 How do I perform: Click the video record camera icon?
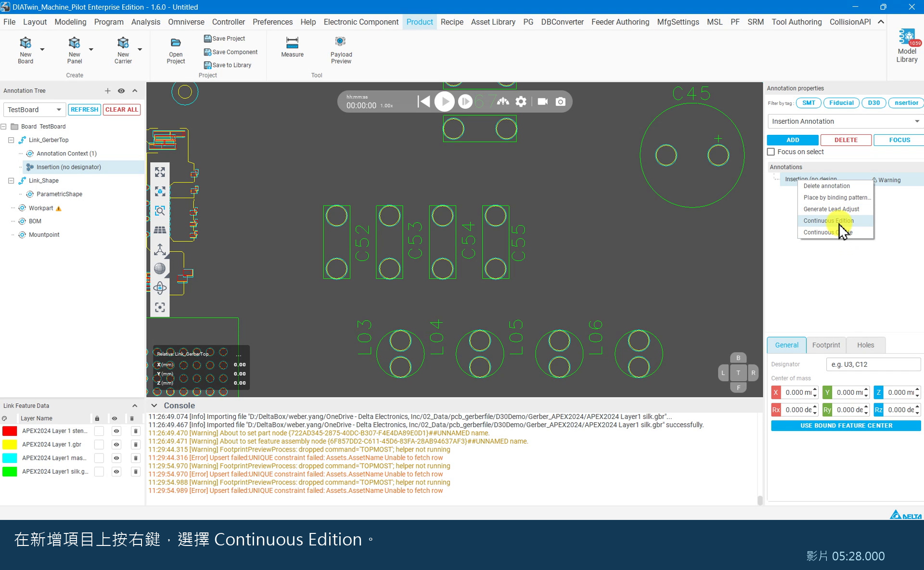click(542, 102)
